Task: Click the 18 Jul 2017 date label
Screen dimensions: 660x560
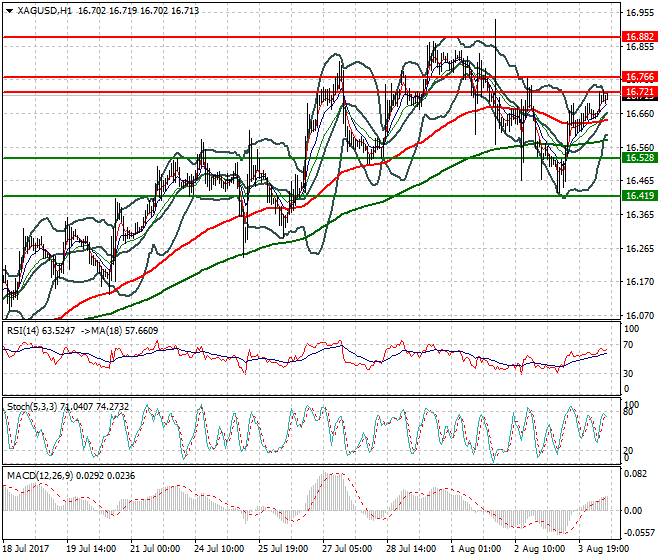Action: coord(26,549)
